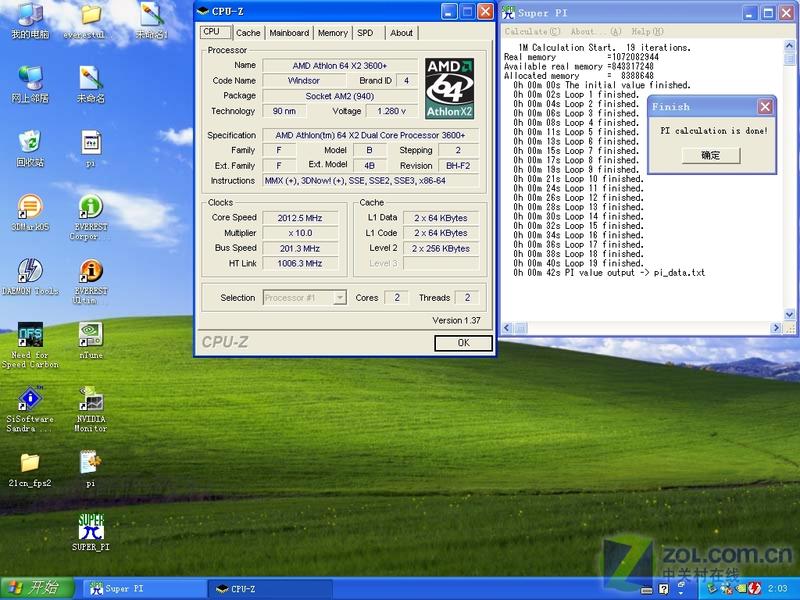800x600 pixels.
Task: Open the About tab in CPU-Z
Action: coord(402,33)
